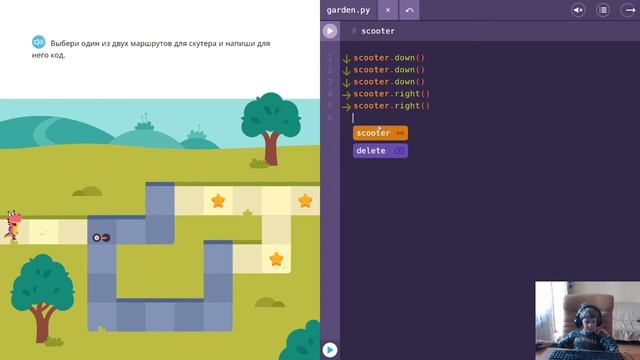Click the down arrow icon beside line 3
The height and width of the screenshot is (360, 640).
point(346,83)
